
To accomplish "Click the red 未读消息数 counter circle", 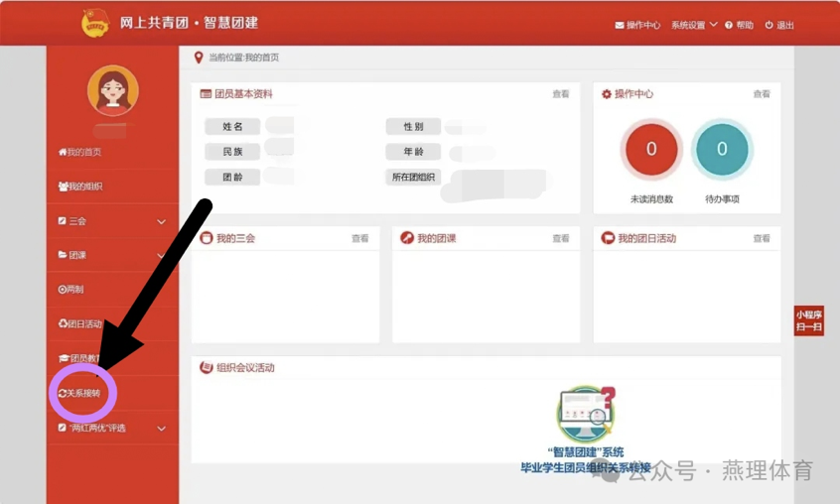I will [x=651, y=150].
